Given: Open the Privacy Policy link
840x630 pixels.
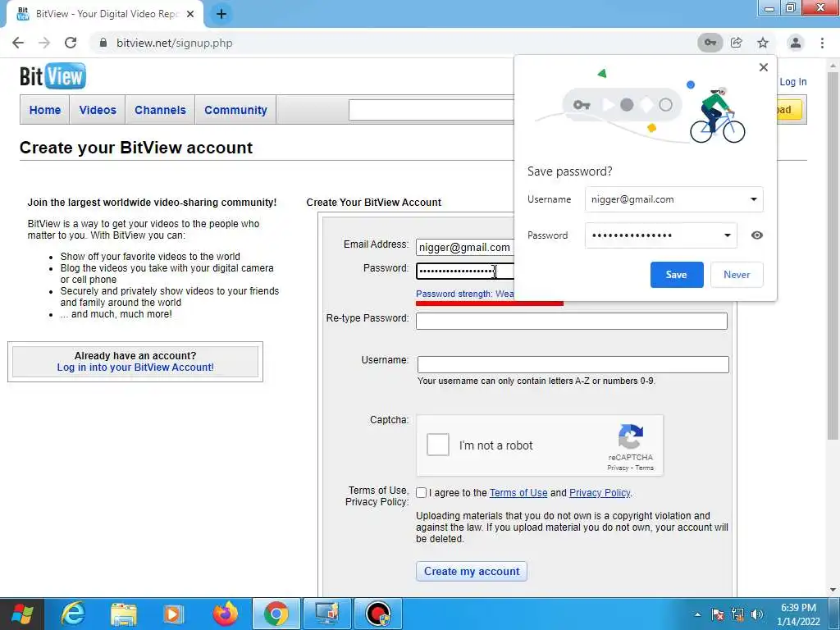Looking at the screenshot, I should click(600, 493).
